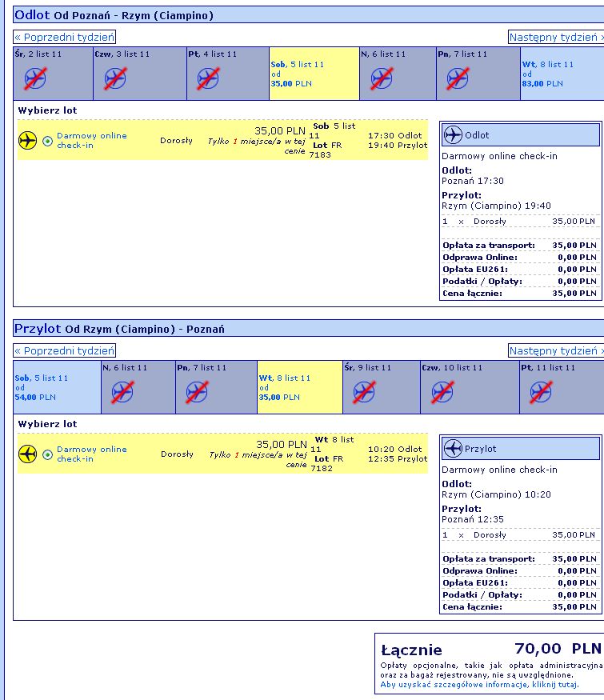Click 'Przylot Od Rzym (Ciampino) - Poznań' heading
This screenshot has height=700, width=604.
(119, 329)
